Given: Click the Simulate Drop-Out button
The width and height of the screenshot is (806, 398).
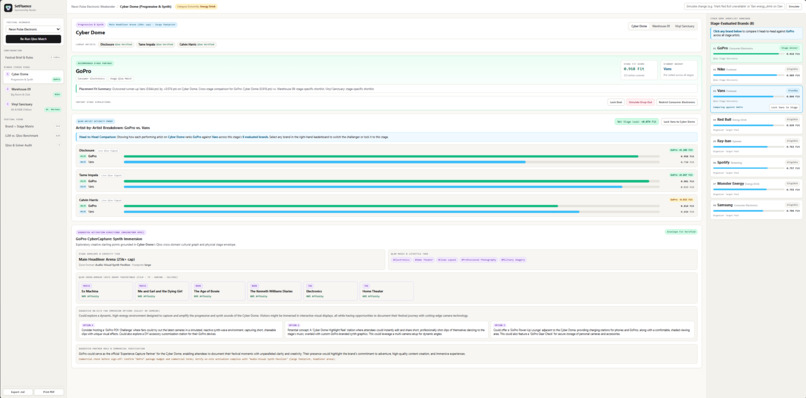Looking at the screenshot, I should tap(640, 102).
